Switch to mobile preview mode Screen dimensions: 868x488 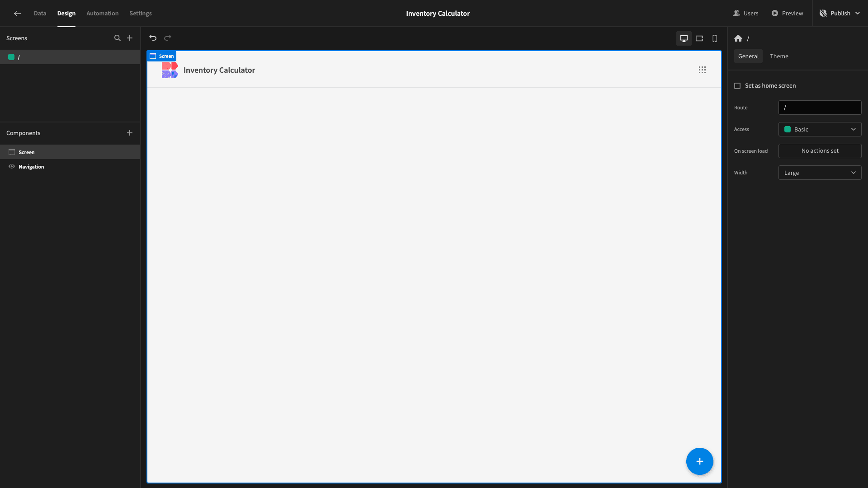click(715, 38)
